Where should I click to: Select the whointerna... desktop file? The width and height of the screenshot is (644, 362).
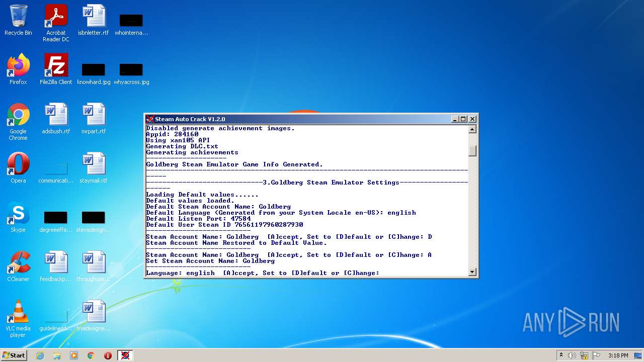pos(131,24)
